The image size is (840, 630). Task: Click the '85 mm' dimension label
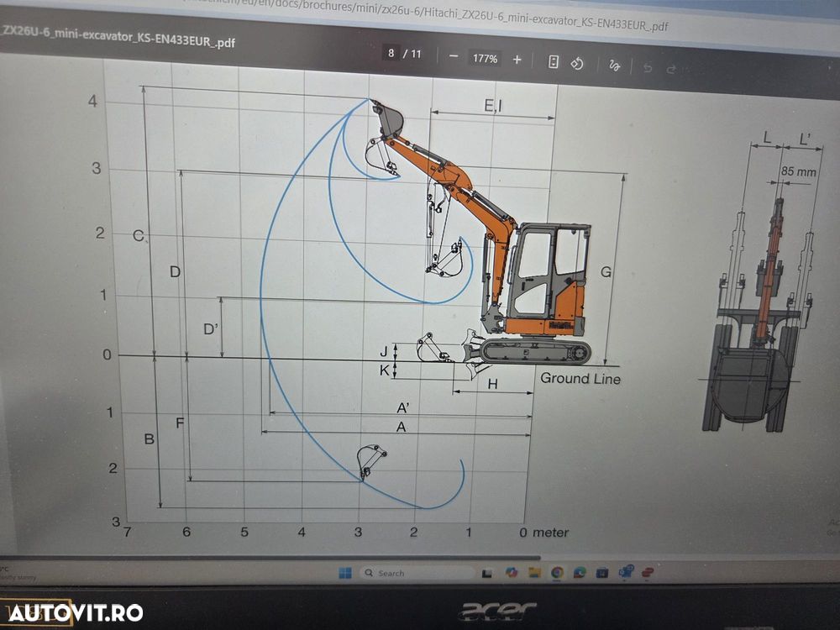click(798, 172)
